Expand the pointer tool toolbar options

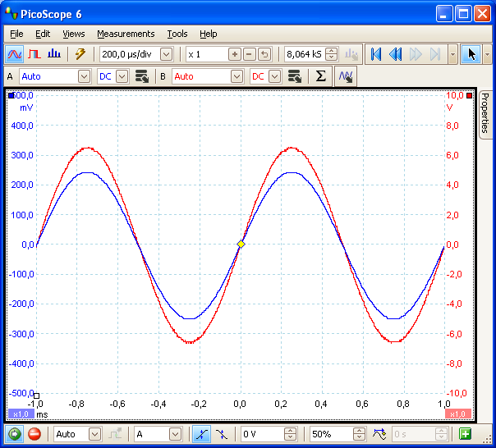[487, 54]
